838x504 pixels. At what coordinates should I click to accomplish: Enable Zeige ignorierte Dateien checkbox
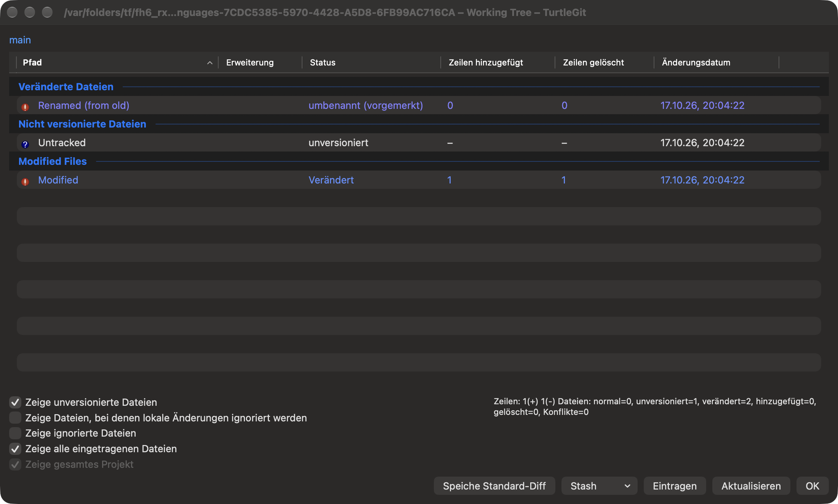coord(15,433)
